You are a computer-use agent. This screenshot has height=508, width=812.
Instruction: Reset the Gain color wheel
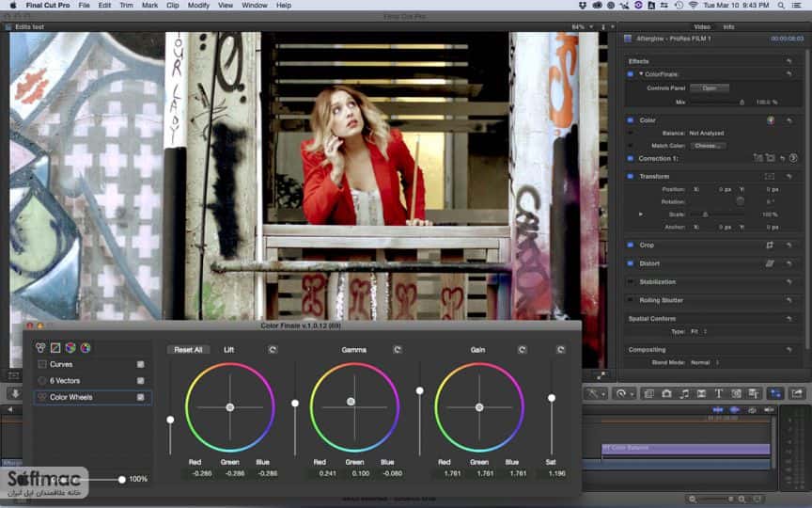[x=522, y=350]
